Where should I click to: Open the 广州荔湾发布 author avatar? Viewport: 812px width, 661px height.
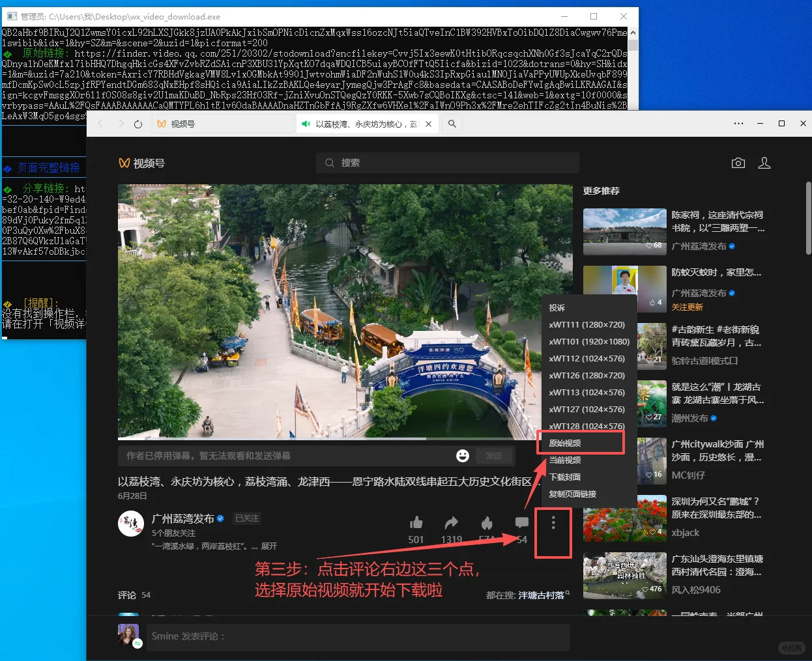[131, 524]
